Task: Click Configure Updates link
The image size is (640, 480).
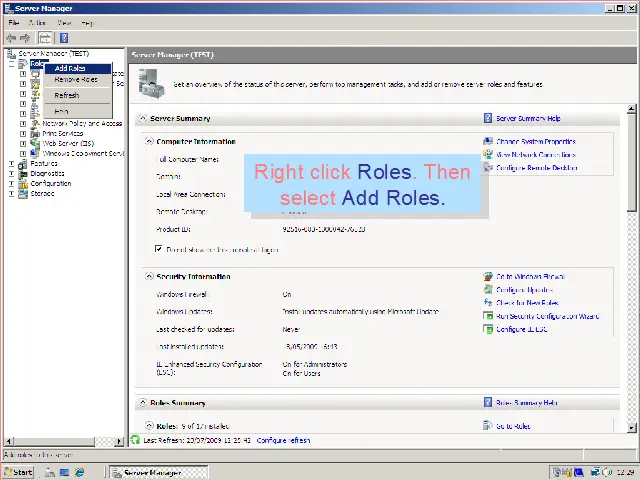Action: 524,290
